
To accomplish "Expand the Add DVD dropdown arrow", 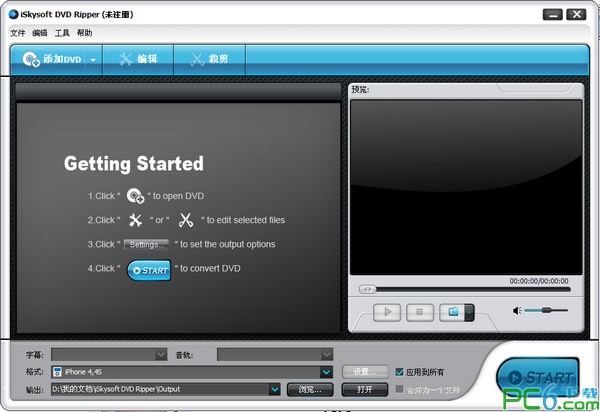I will tap(93, 60).
